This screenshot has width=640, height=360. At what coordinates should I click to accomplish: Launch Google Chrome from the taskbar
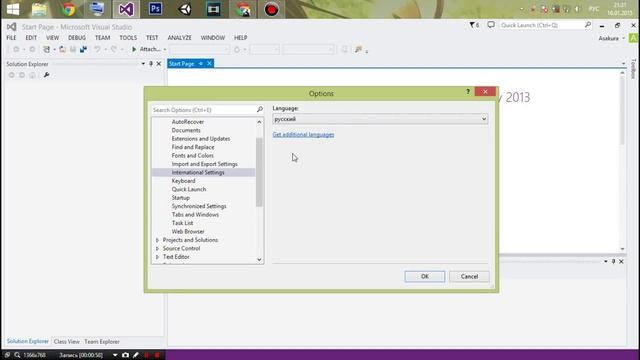[x=68, y=9]
